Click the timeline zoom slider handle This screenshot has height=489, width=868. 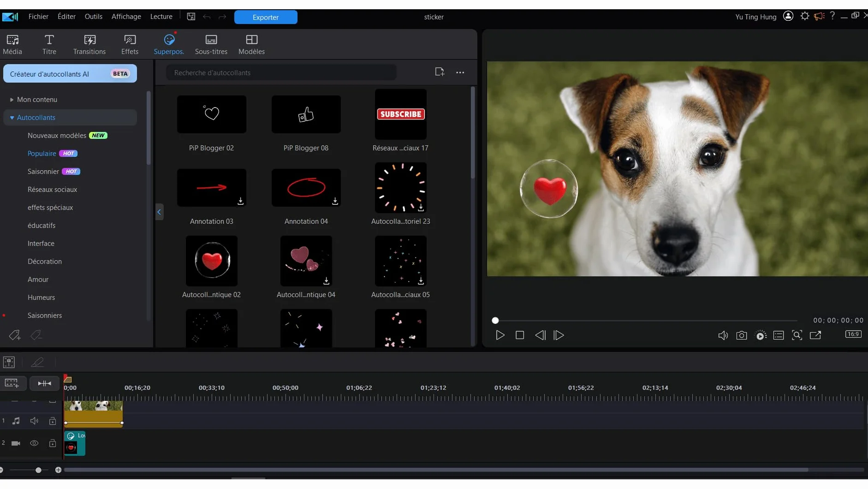coord(38,470)
